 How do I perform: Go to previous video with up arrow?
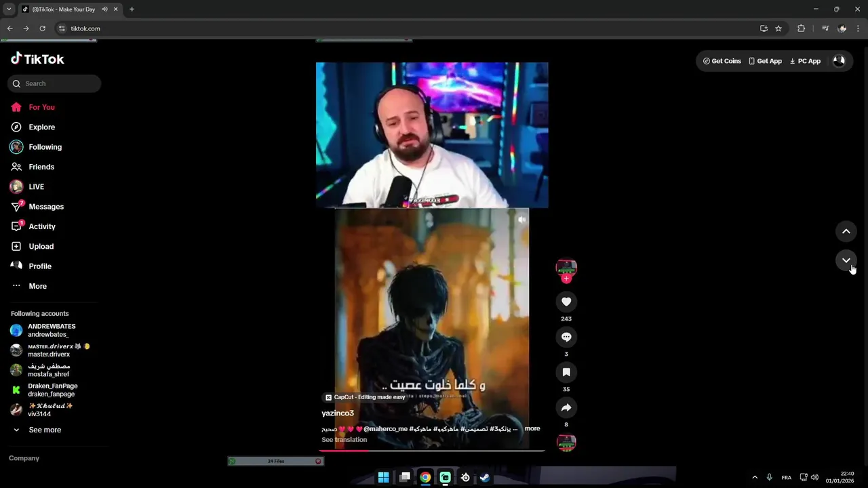[x=846, y=231]
